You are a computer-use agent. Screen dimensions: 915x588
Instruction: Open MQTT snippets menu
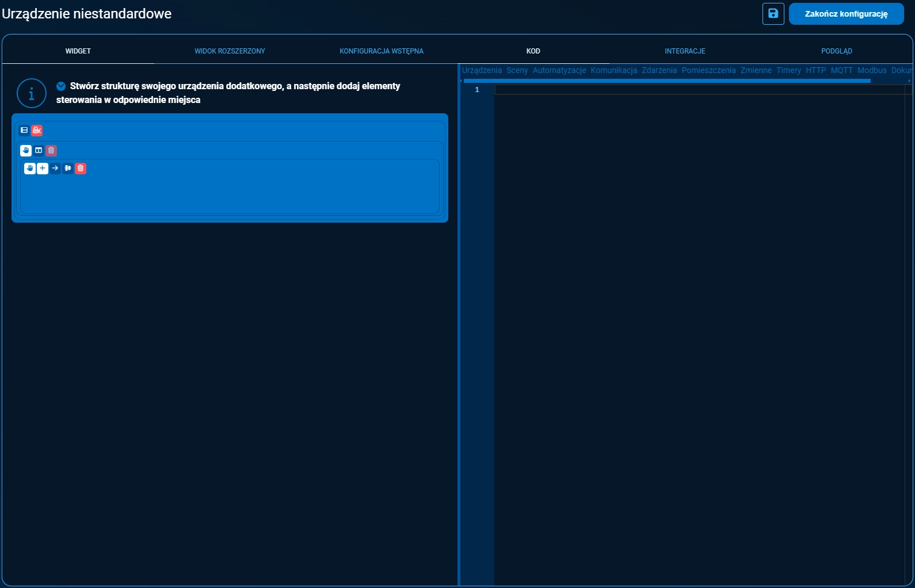(842, 70)
